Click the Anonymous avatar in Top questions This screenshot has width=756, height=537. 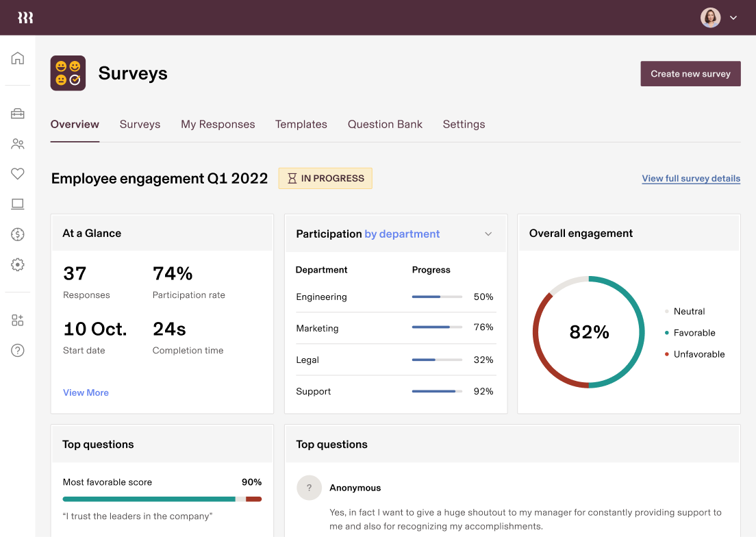(309, 488)
